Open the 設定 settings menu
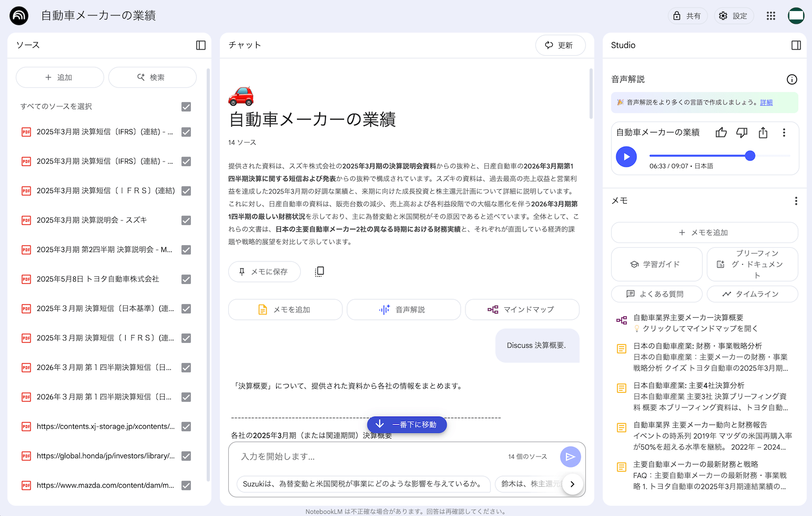Screen dimensions: 812x516 tap(734, 16)
